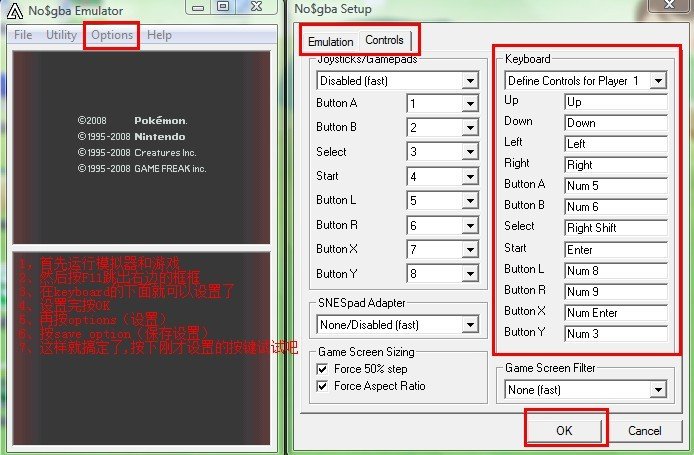Toggle Force Aspect Ratio checkbox
This screenshot has height=455, width=694.
pyautogui.click(x=322, y=386)
